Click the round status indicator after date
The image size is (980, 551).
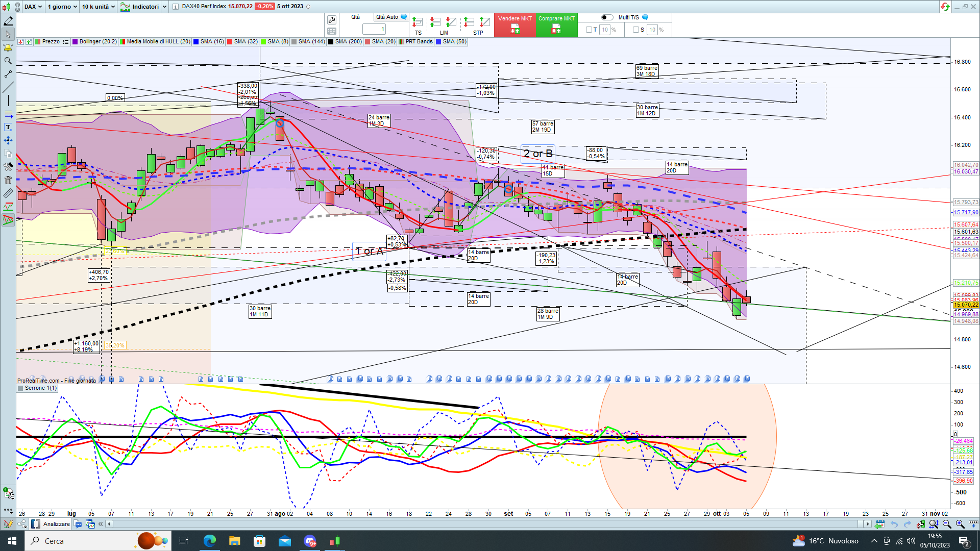pyautogui.click(x=308, y=7)
